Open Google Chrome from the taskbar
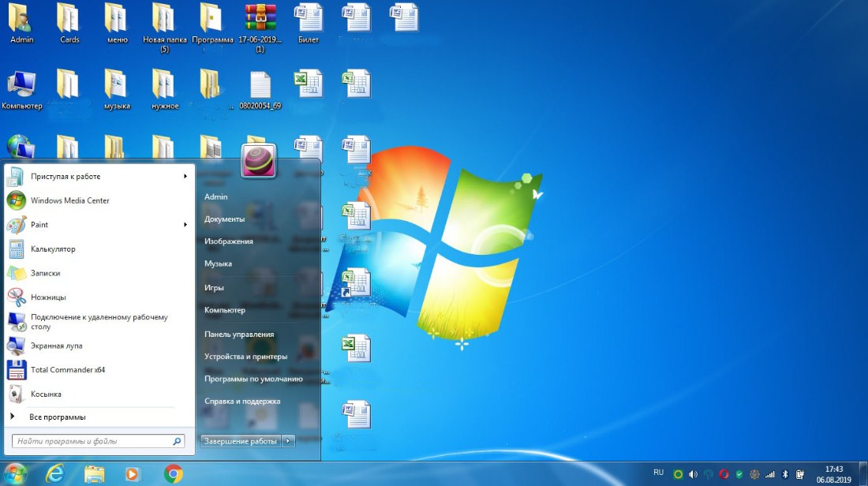The width and height of the screenshot is (868, 486). click(x=174, y=473)
